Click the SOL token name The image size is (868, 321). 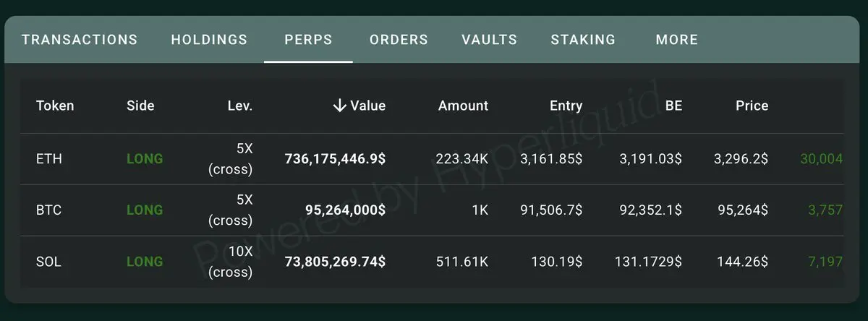(48, 262)
